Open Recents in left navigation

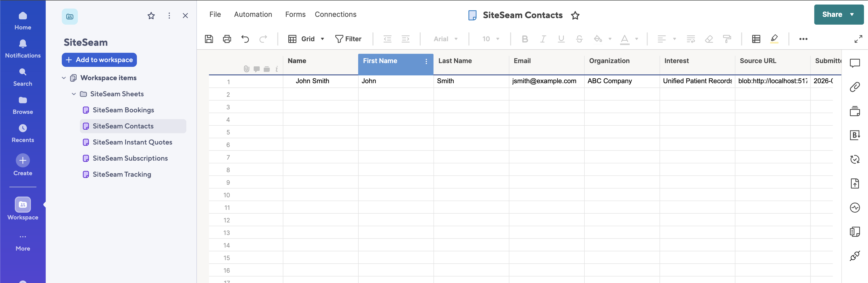[x=23, y=133]
